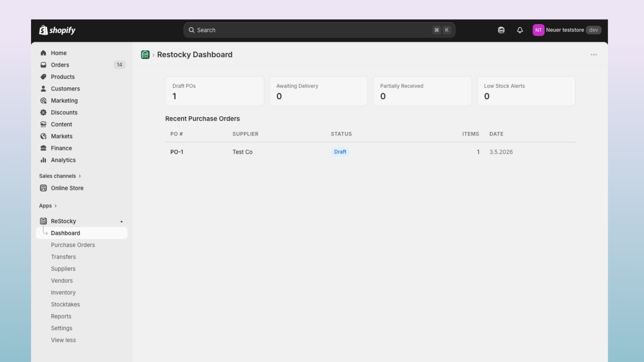
Task: Click the Awaiting Delivery card
Action: click(x=318, y=91)
